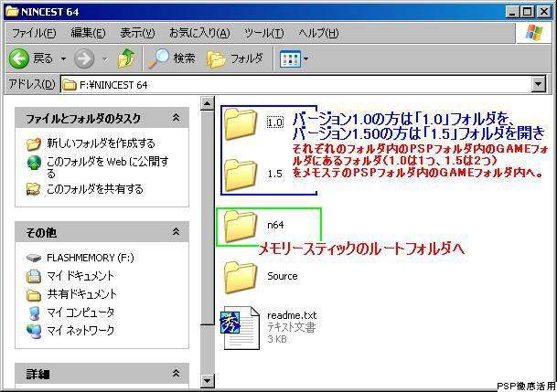The width and height of the screenshot is (557, 392).
Task: Go up one folder level icon
Action: 126,58
